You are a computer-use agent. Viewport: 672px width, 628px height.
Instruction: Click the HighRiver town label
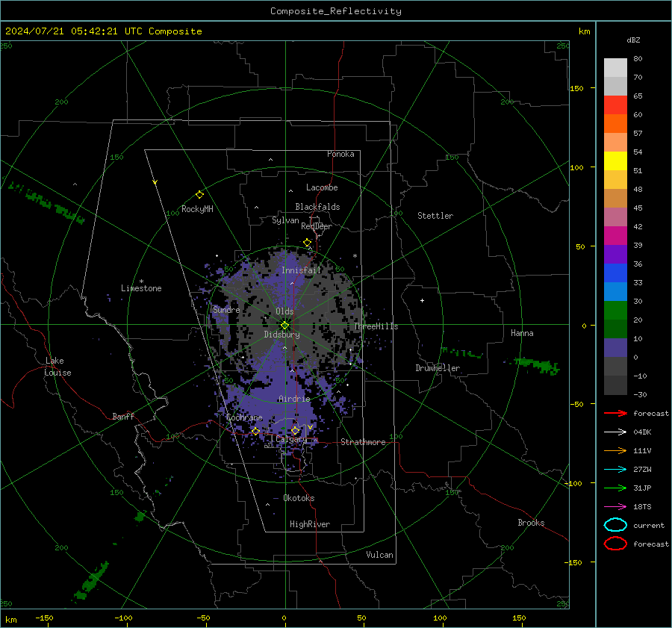click(310, 524)
